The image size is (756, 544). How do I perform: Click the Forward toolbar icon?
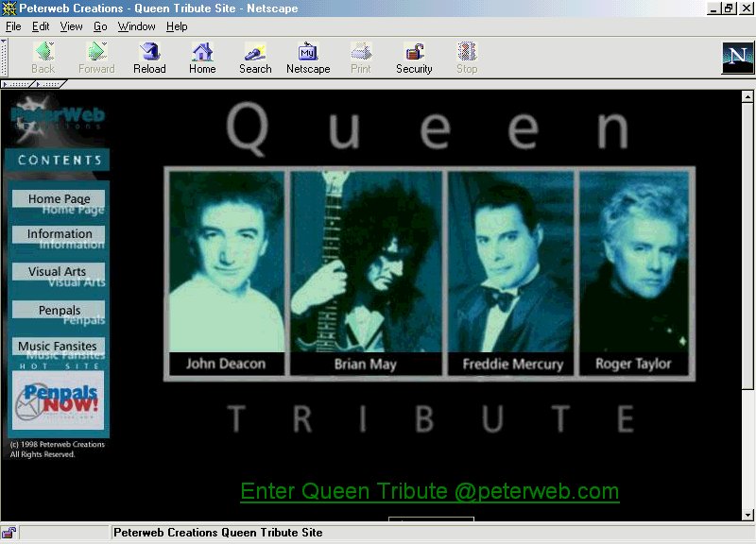point(95,52)
